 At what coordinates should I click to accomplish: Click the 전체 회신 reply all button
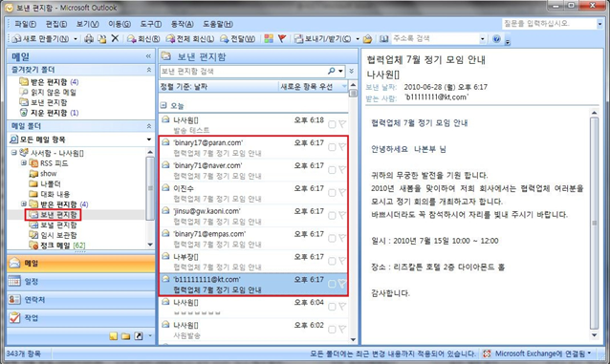coord(190,38)
